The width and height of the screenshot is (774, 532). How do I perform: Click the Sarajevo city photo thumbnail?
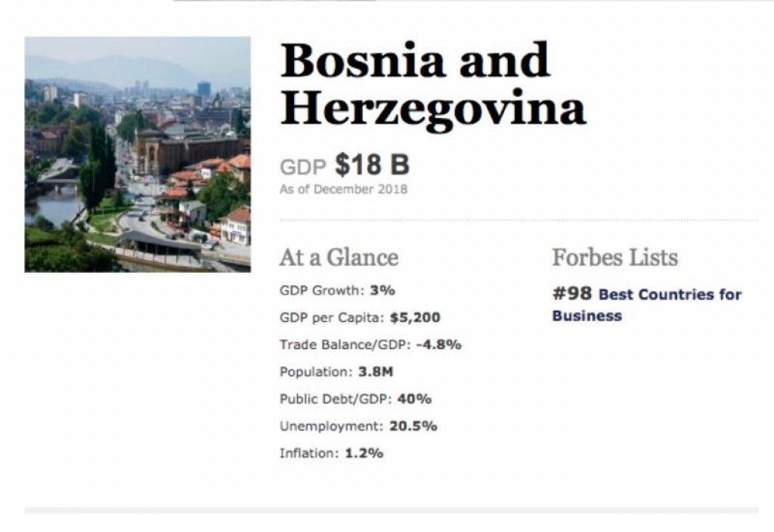138,154
